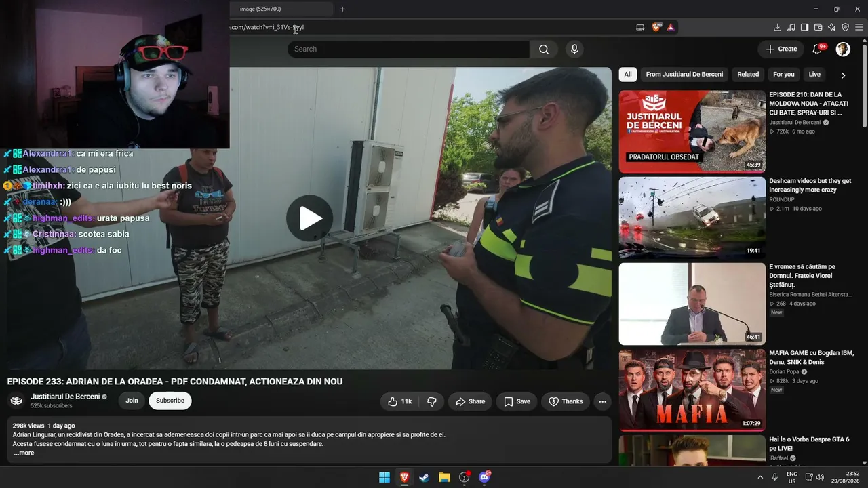Screen dimensions: 868x488
Task: Save the video with the Save button
Action: pos(517,401)
